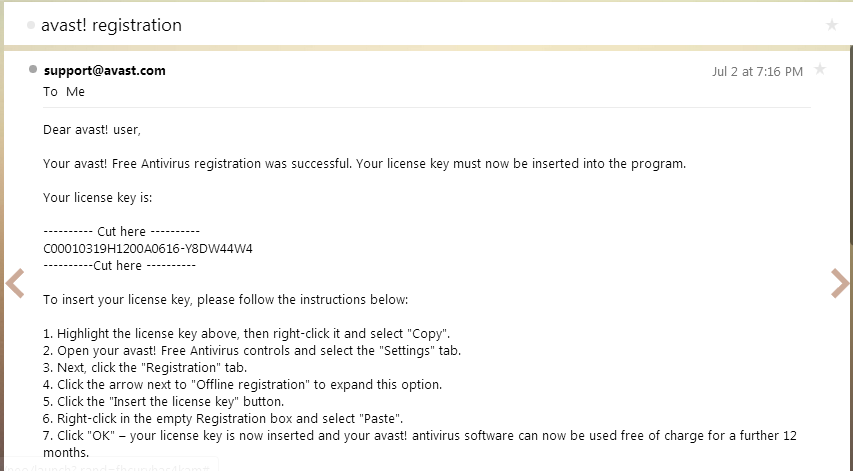This screenshot has height=471, width=853.
Task: Click the "Dear avast! user," greeting line
Action: point(92,129)
